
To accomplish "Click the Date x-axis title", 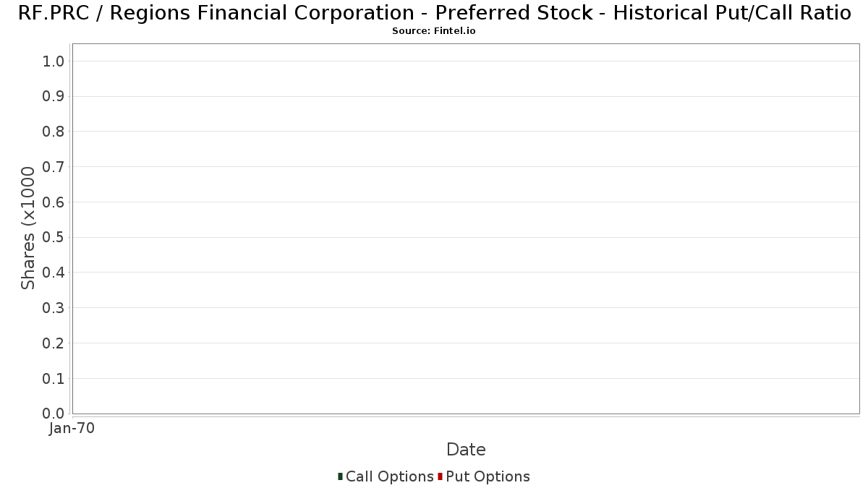I will (x=466, y=450).
